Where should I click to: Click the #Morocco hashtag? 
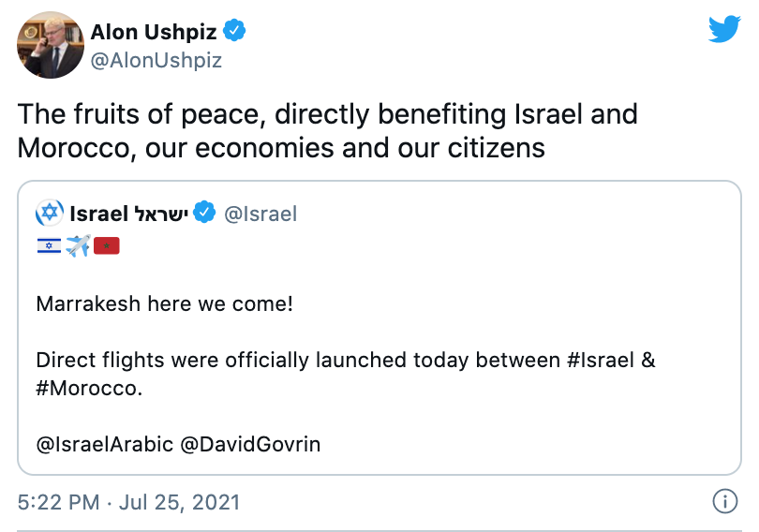coord(89,388)
